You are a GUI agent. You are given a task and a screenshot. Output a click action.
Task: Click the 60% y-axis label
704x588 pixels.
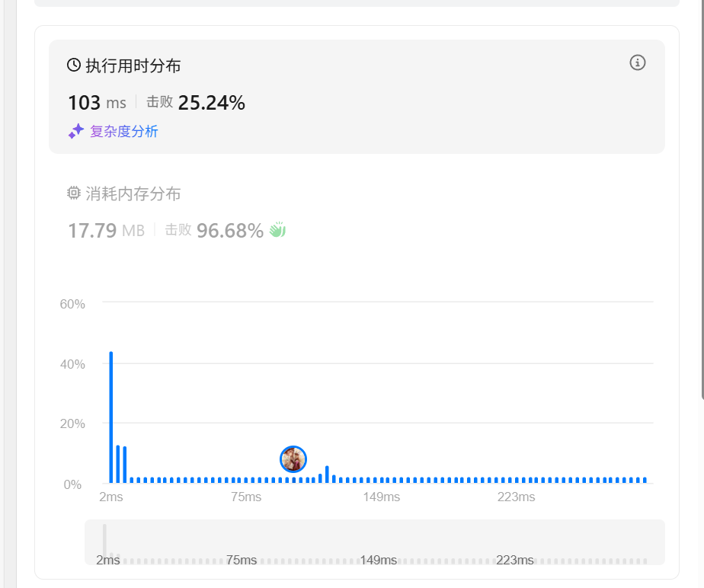coord(72,305)
